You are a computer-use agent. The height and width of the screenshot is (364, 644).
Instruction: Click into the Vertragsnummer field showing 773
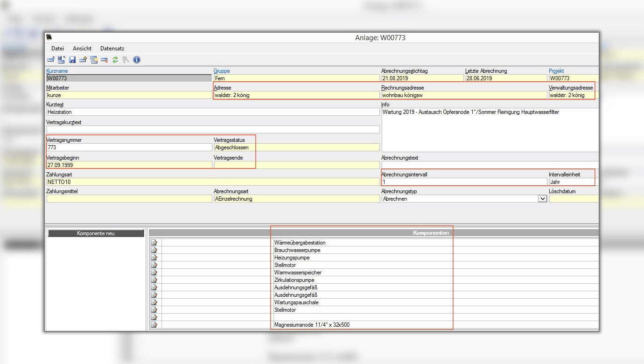click(x=129, y=147)
